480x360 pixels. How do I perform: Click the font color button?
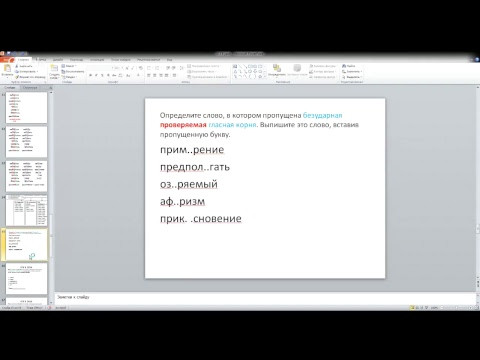138,75
